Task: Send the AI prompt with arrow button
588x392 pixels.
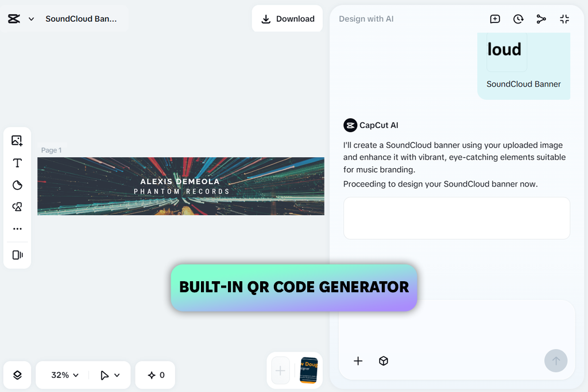Action: coord(556,361)
